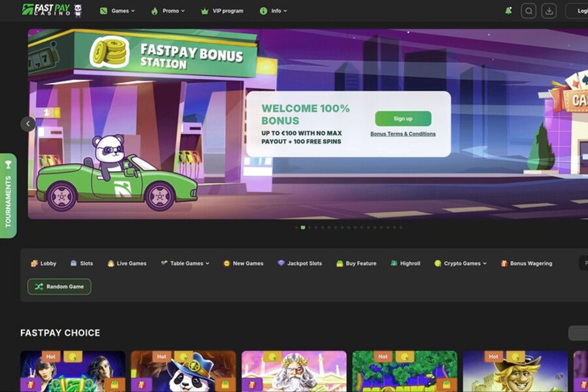Open the panda sheriff game thumbnail

pos(184,371)
